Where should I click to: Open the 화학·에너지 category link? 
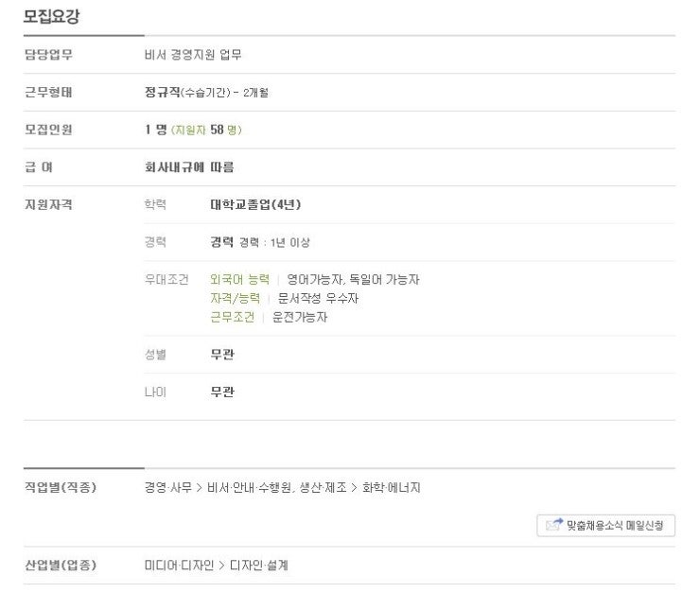point(391,487)
